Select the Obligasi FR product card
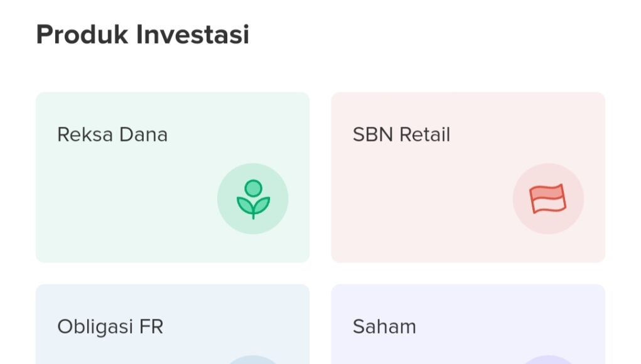The width and height of the screenshot is (641, 364). pyautogui.click(x=173, y=323)
